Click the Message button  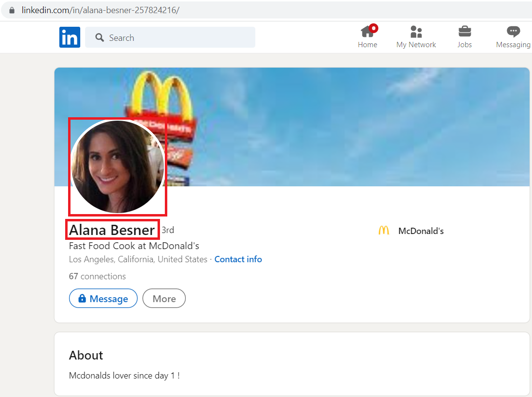tap(103, 298)
